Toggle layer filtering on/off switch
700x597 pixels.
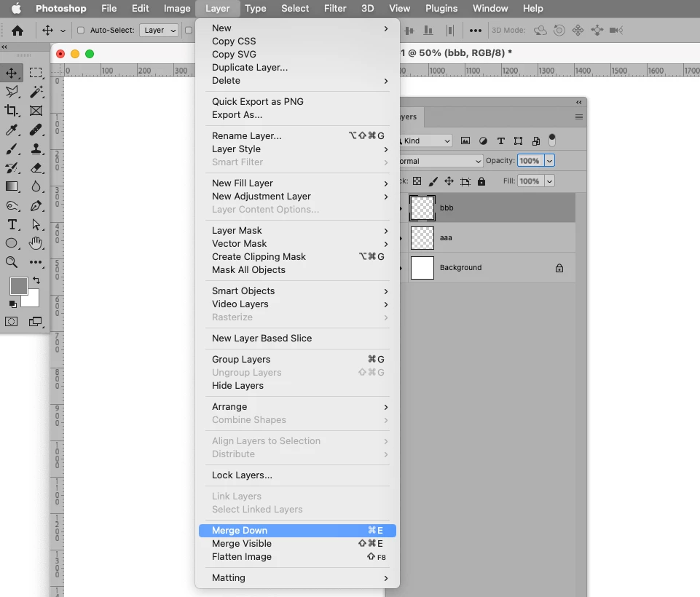552,140
